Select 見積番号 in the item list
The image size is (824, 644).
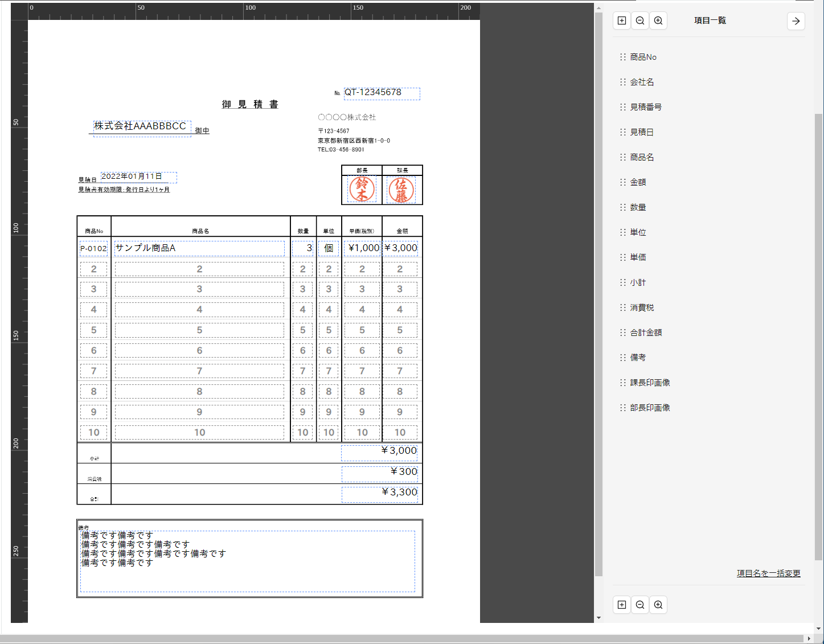coord(646,107)
